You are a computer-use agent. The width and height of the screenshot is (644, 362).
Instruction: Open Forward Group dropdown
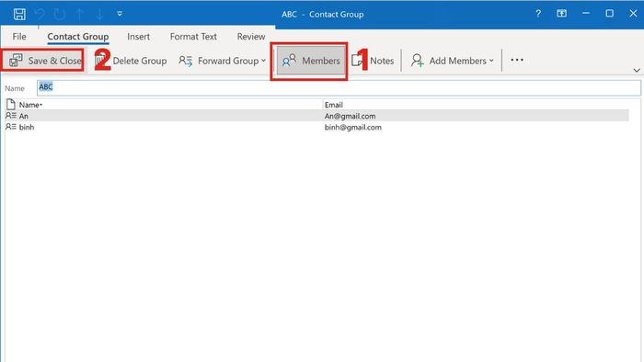pos(223,61)
